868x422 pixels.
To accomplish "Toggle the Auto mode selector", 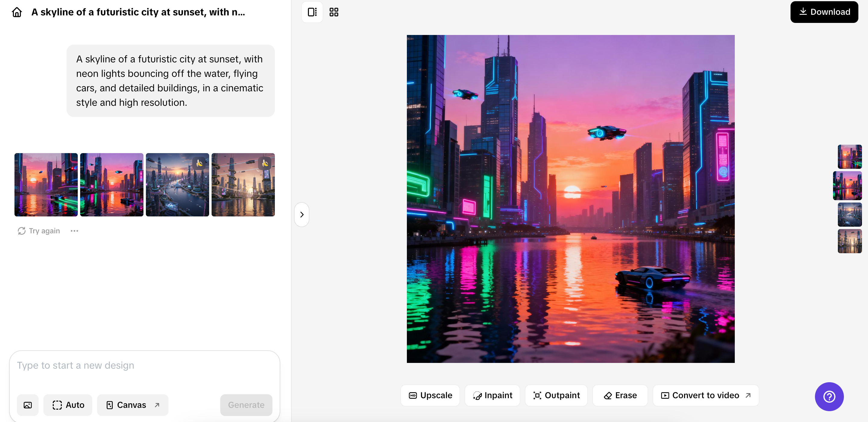I will tap(68, 405).
